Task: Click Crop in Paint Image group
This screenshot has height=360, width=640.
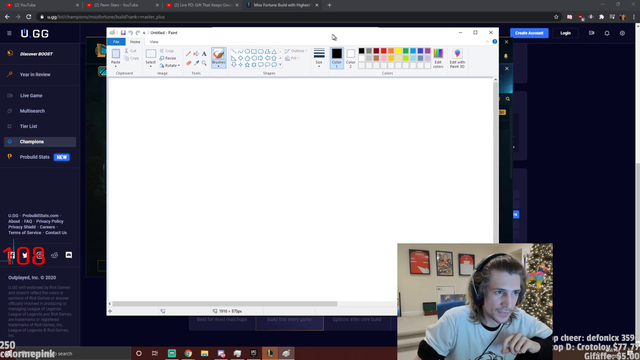Action: [167, 51]
